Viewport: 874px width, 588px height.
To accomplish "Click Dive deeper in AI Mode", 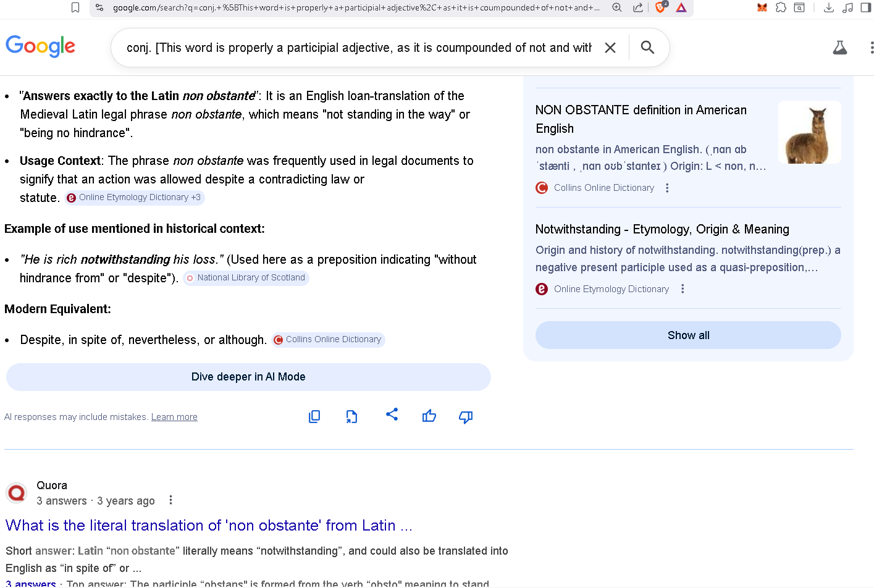I will (248, 377).
